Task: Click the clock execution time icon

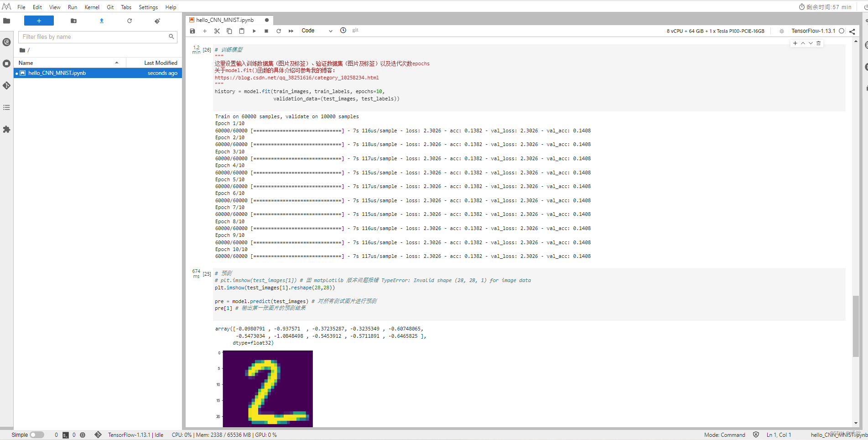Action: (x=343, y=31)
